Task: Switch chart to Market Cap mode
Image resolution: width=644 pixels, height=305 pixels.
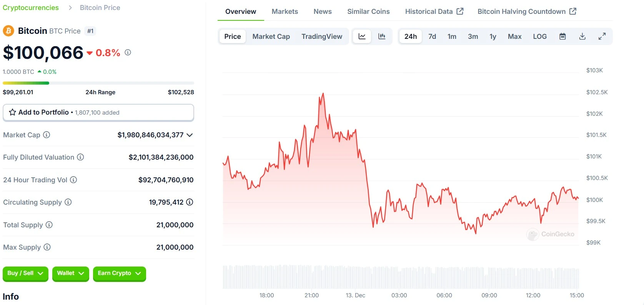Action: [271, 37]
